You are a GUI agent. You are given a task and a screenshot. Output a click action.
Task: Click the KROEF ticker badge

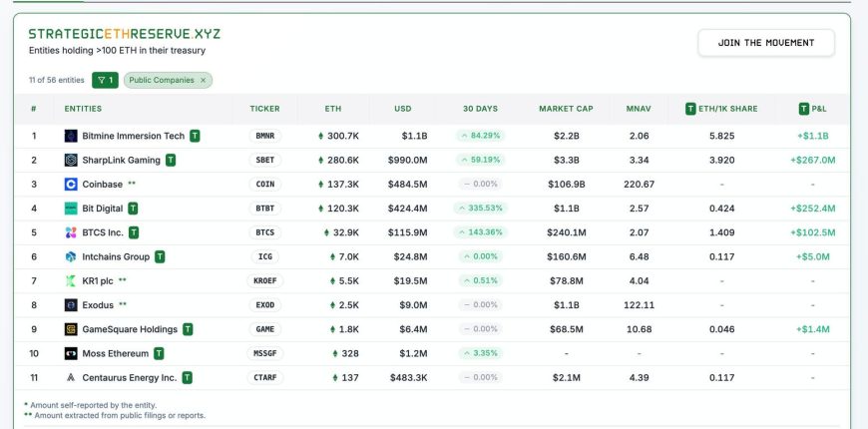(x=265, y=281)
